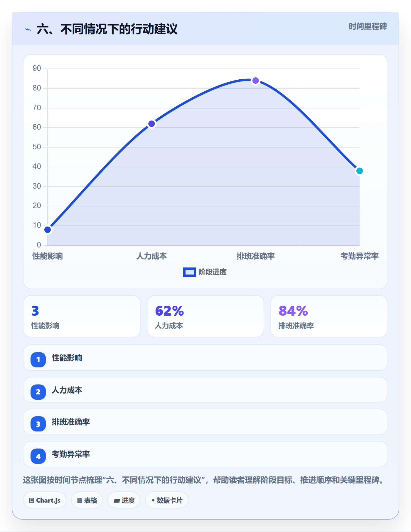Open the data card showing 3
411x532 pixels.
click(82, 316)
